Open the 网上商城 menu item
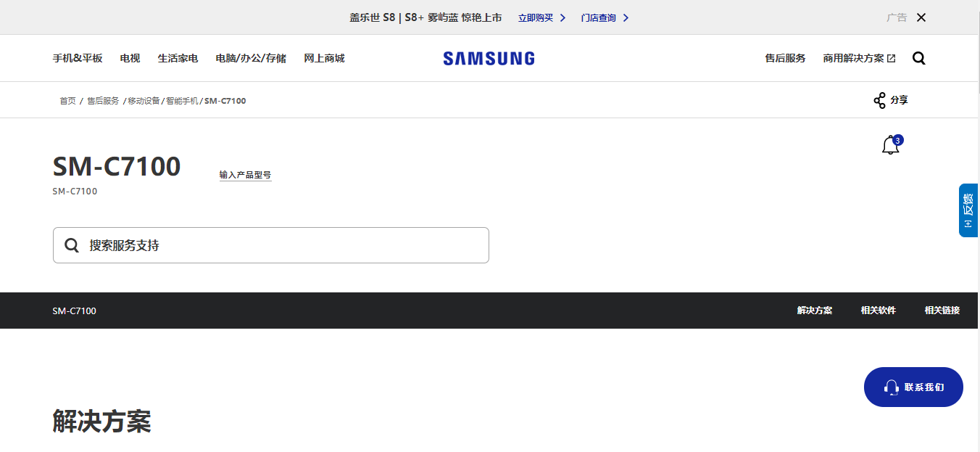980x452 pixels. [324, 58]
